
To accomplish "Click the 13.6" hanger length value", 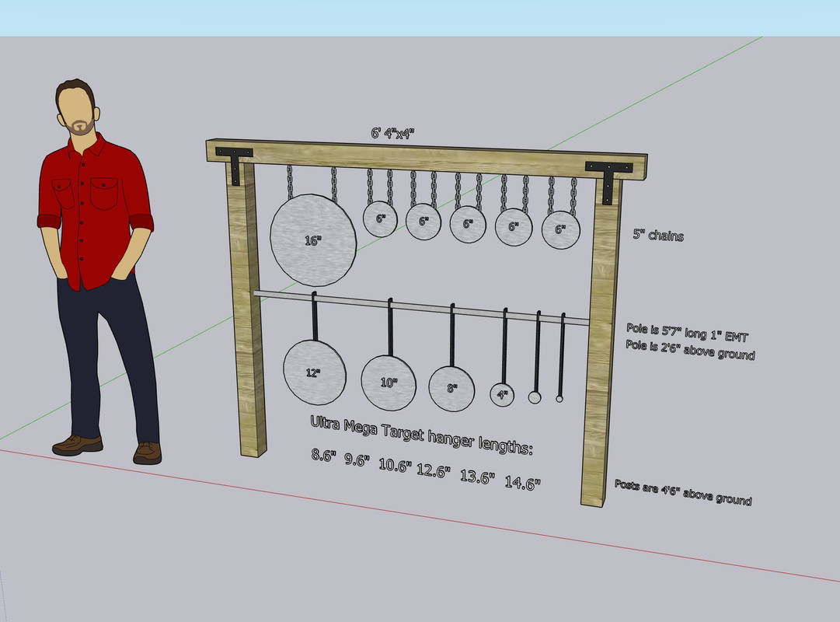I will tap(477, 477).
